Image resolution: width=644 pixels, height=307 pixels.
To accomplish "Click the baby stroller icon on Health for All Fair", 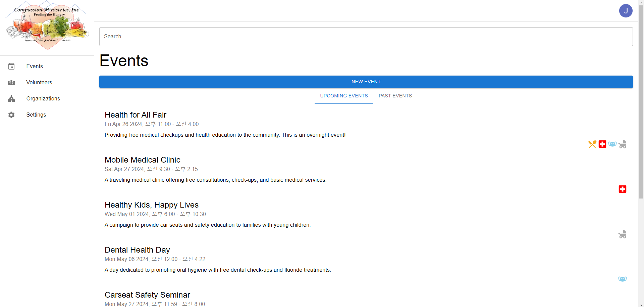I will (623, 144).
